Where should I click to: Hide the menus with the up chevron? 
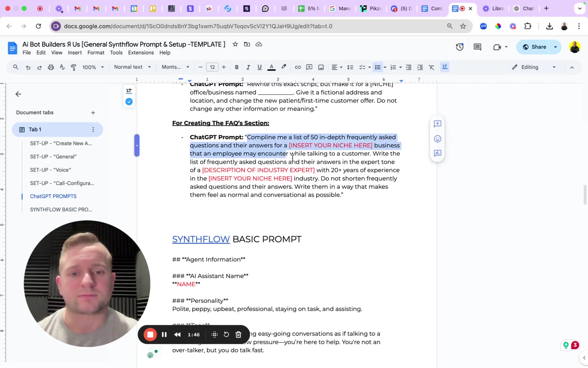click(572, 67)
